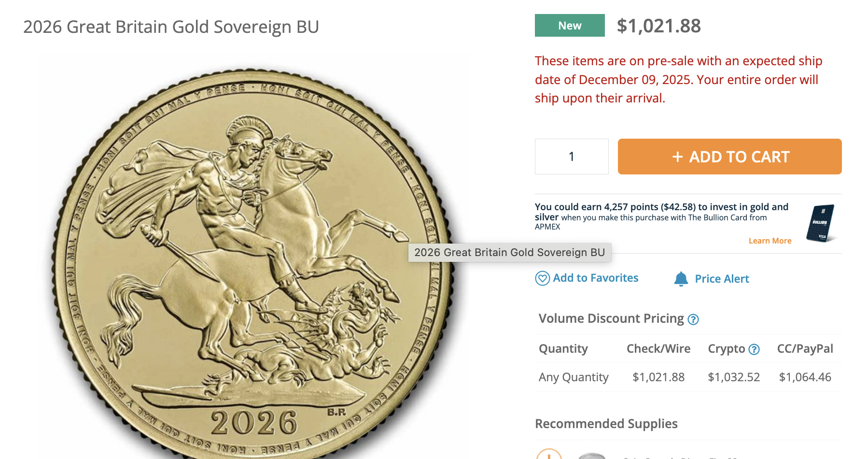Click the Add to Favorites heart icon
868x459 pixels.
point(543,278)
